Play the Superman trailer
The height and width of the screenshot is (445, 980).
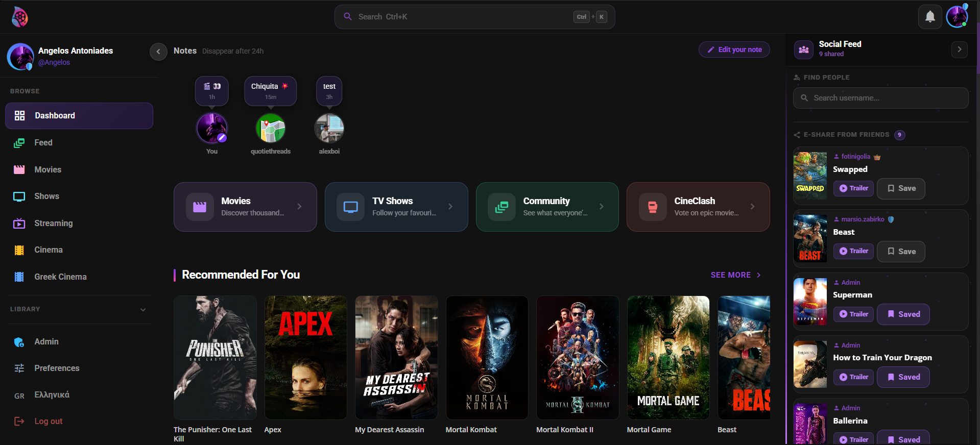854,314
